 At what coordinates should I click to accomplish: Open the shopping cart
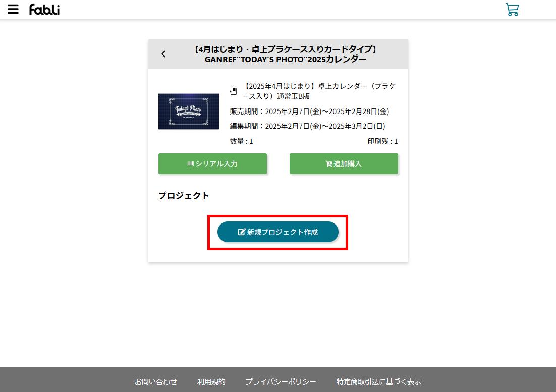coord(512,10)
